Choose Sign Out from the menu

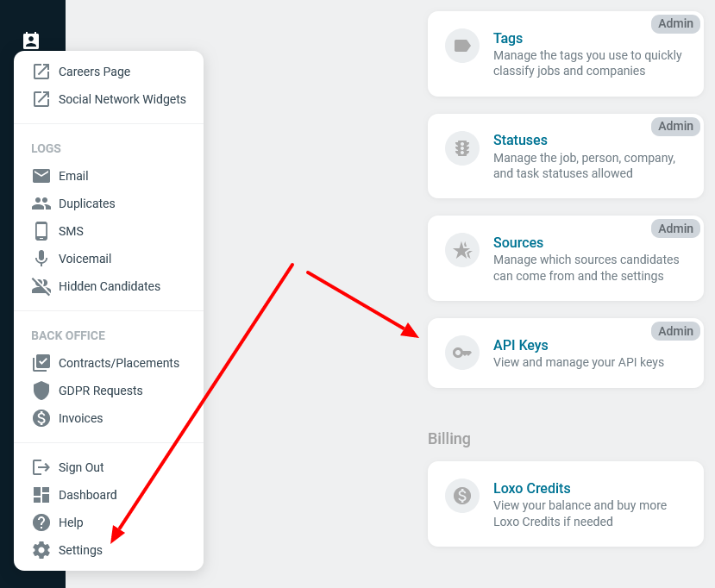tap(81, 467)
